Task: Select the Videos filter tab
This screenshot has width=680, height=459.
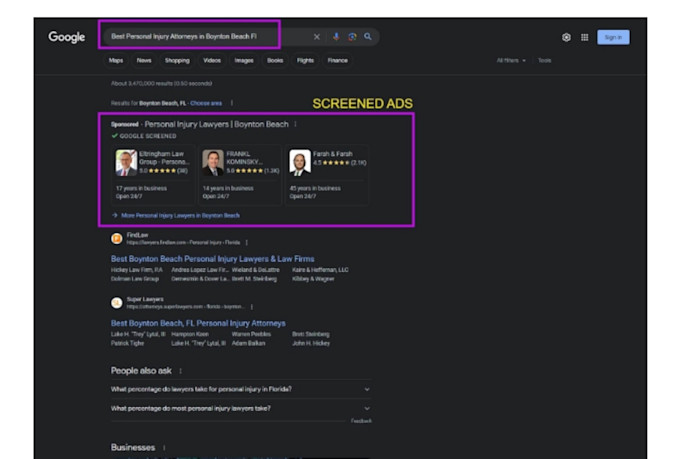Action: [x=212, y=60]
